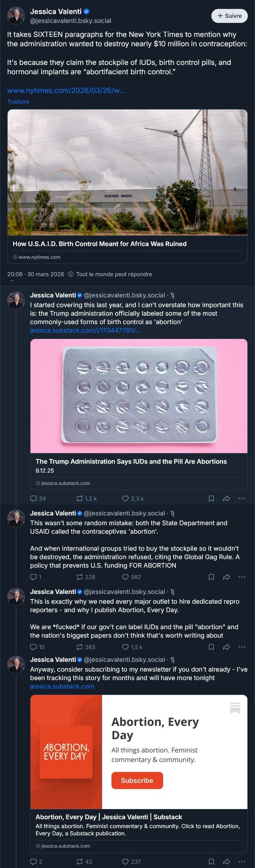255x868 pixels.
Task: Reply to the dedicated repro reporters post
Action: (34, 647)
